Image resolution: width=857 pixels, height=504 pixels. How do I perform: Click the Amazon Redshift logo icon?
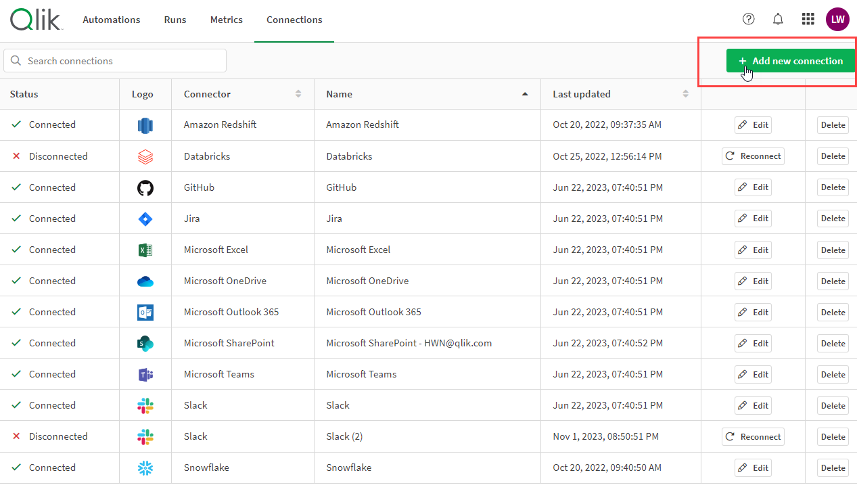(145, 125)
